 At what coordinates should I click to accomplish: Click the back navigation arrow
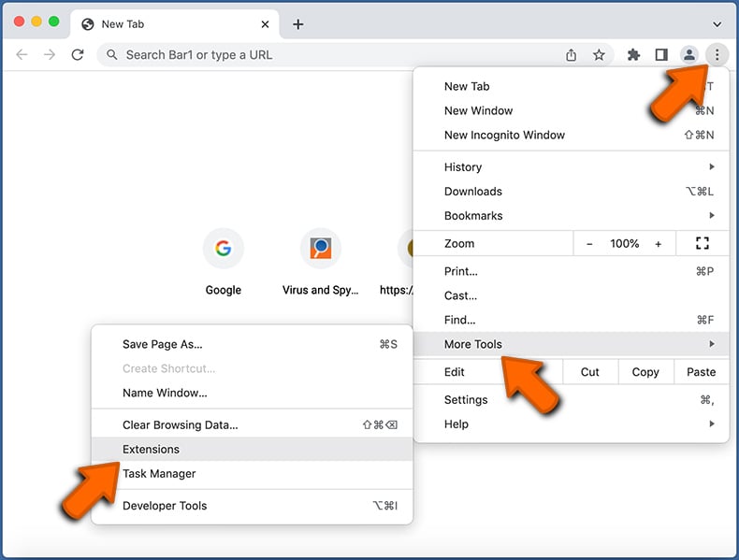click(x=22, y=54)
